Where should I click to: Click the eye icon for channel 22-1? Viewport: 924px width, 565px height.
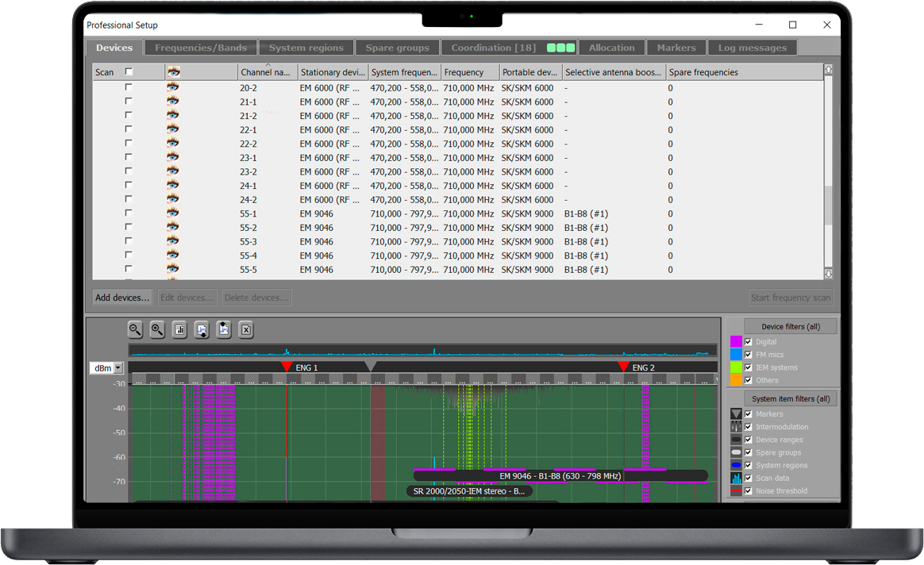click(173, 129)
